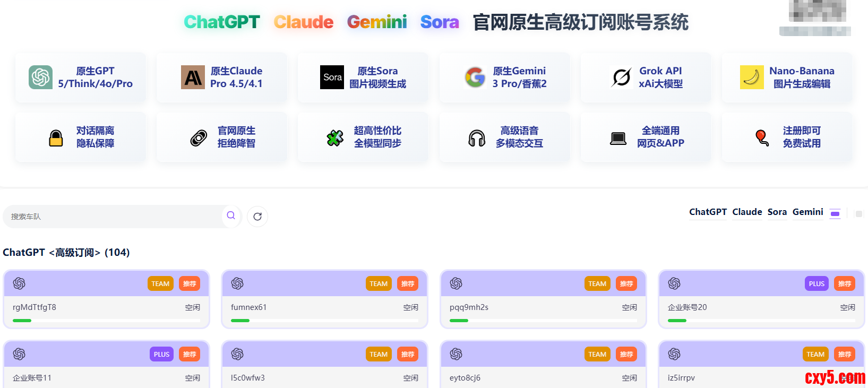Click the 空闲 status on fumnex61 card
Screen dimensions: 868x388
[x=411, y=307]
